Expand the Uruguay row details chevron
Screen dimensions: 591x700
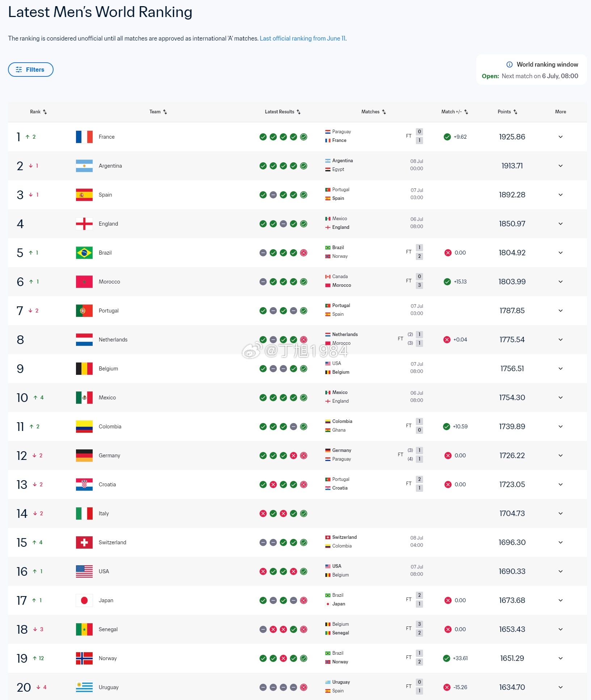coord(560,687)
